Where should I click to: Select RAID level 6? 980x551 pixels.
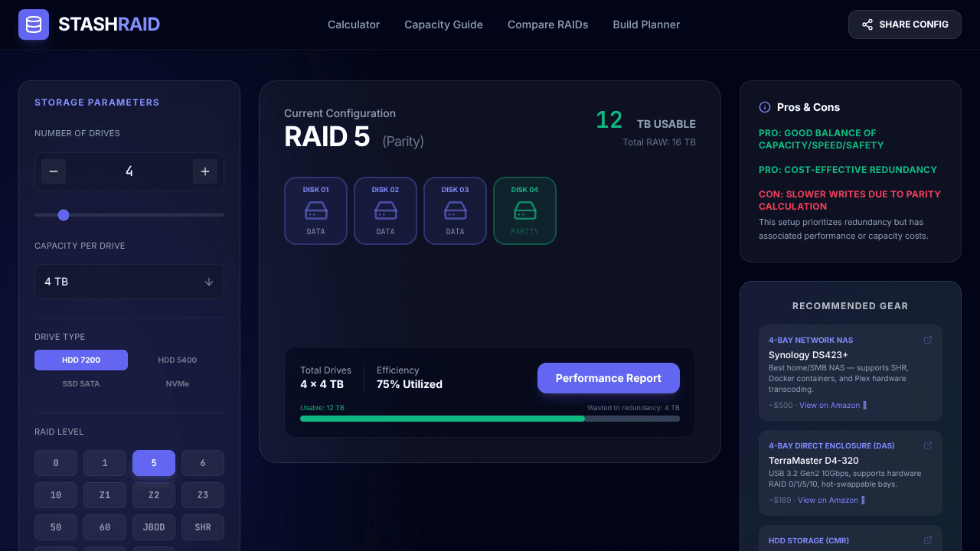[203, 463]
